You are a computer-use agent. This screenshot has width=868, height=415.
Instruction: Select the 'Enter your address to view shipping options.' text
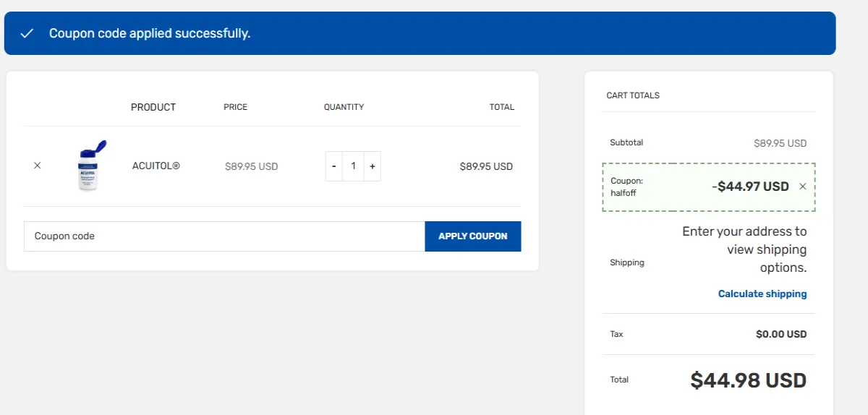pos(745,249)
